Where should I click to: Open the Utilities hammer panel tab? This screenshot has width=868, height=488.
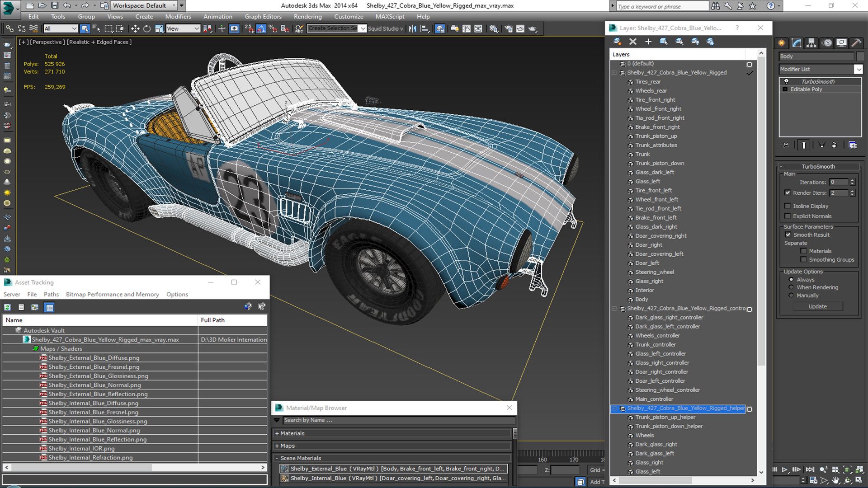pos(856,43)
